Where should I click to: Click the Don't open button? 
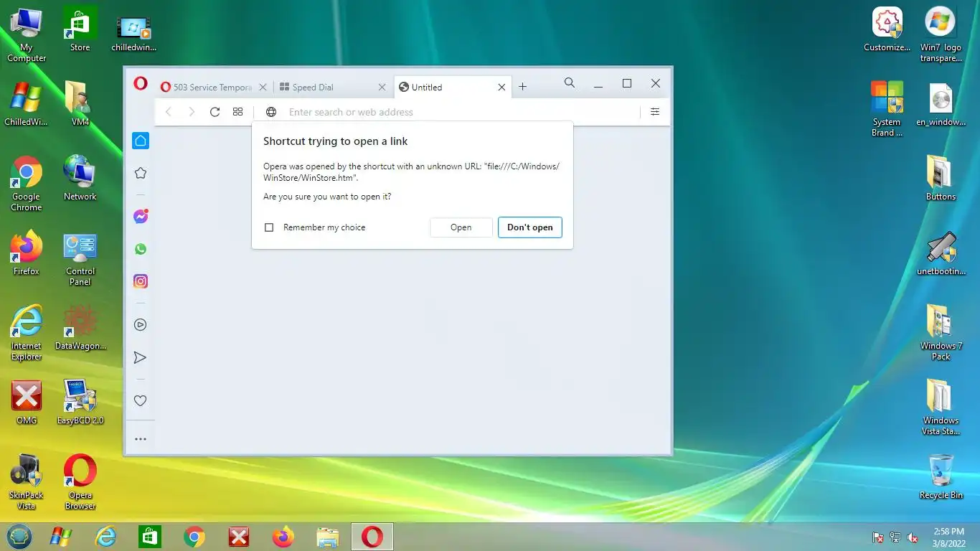(530, 227)
